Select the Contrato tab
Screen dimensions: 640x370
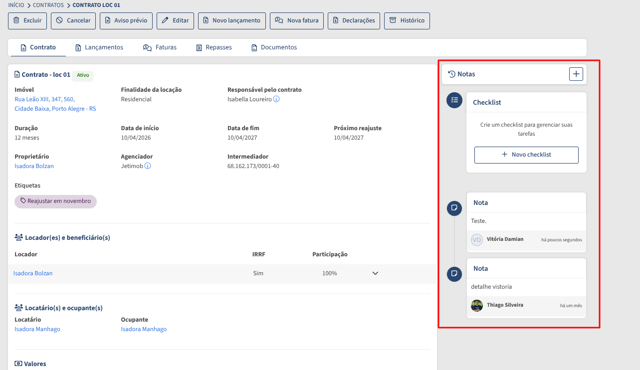[38, 47]
